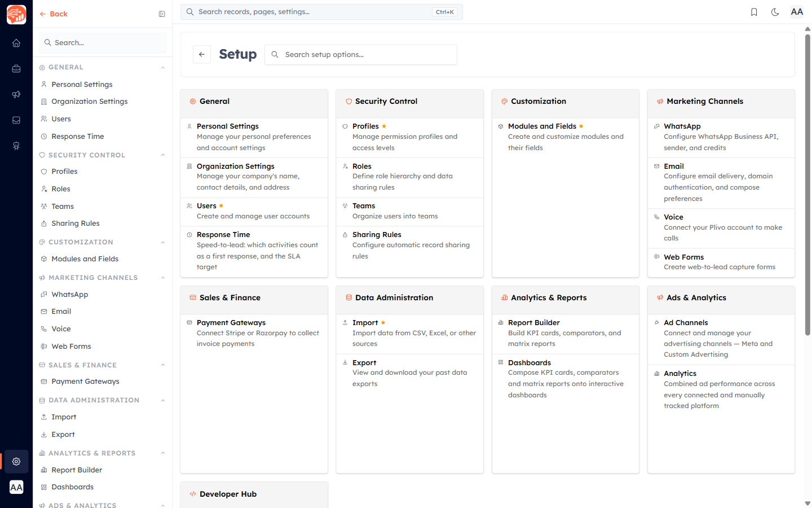Click the back arrow beside Setup title
The width and height of the screenshot is (812, 508).
(x=202, y=54)
